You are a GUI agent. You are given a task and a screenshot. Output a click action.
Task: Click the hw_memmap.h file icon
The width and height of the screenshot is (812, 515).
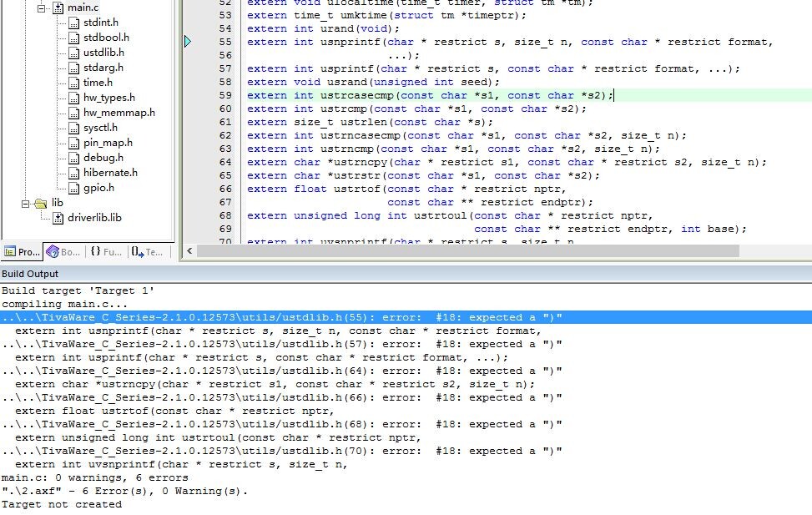click(x=74, y=113)
